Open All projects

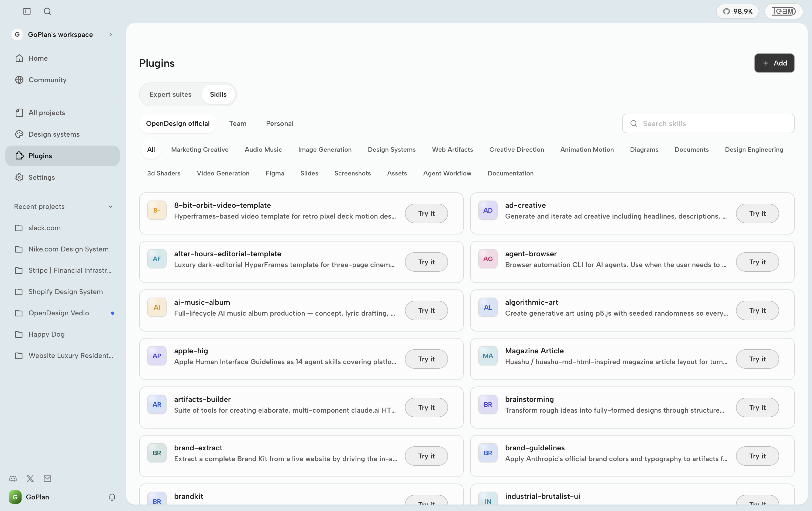point(62,113)
